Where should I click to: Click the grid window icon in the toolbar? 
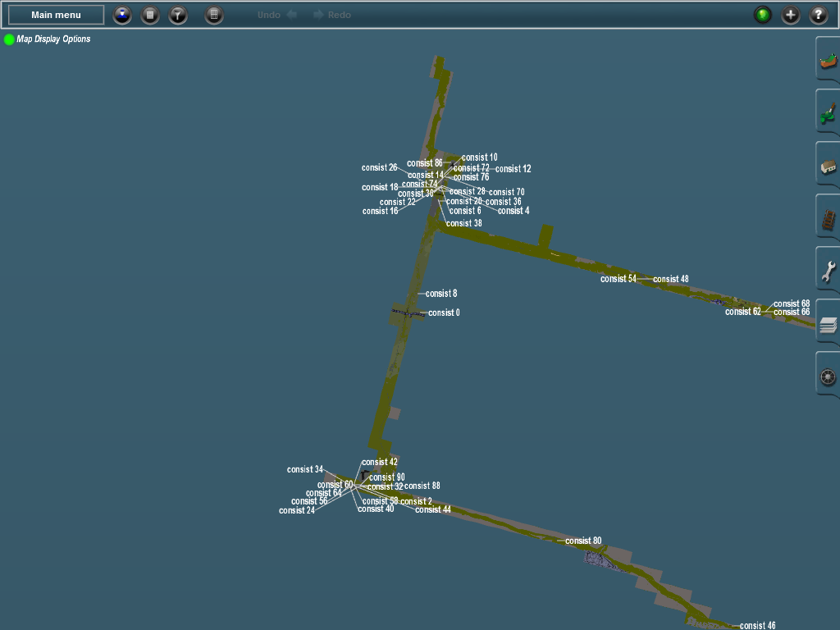tap(214, 15)
